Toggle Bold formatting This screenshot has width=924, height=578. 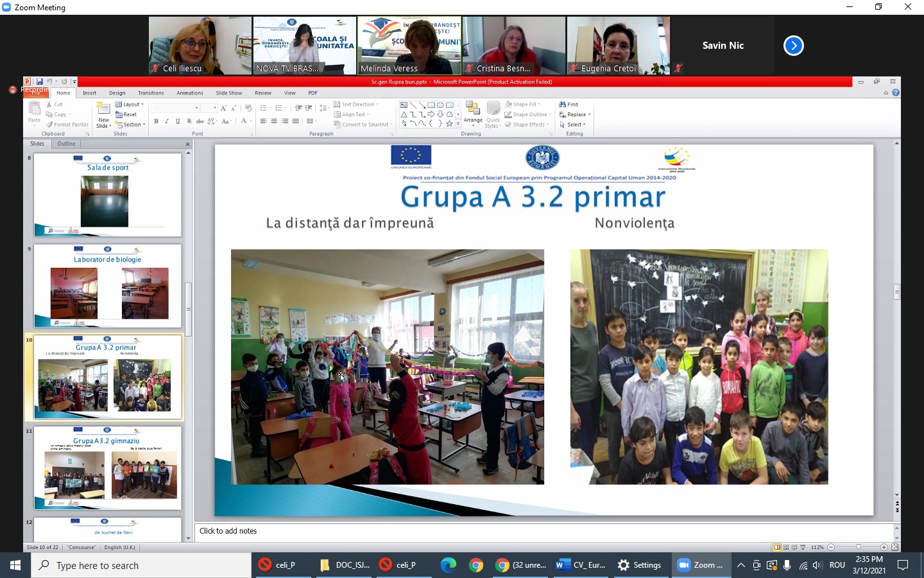point(156,121)
